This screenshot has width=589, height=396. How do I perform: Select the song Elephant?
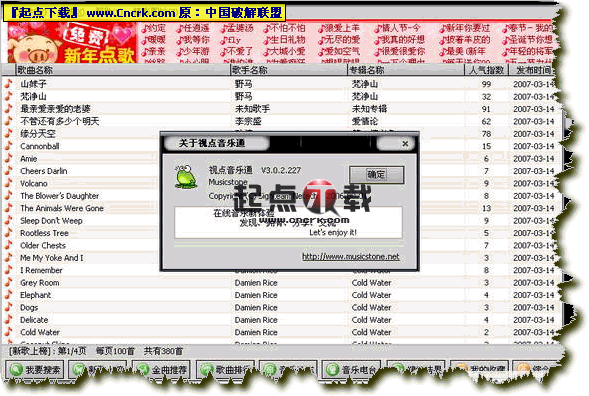tap(35, 295)
